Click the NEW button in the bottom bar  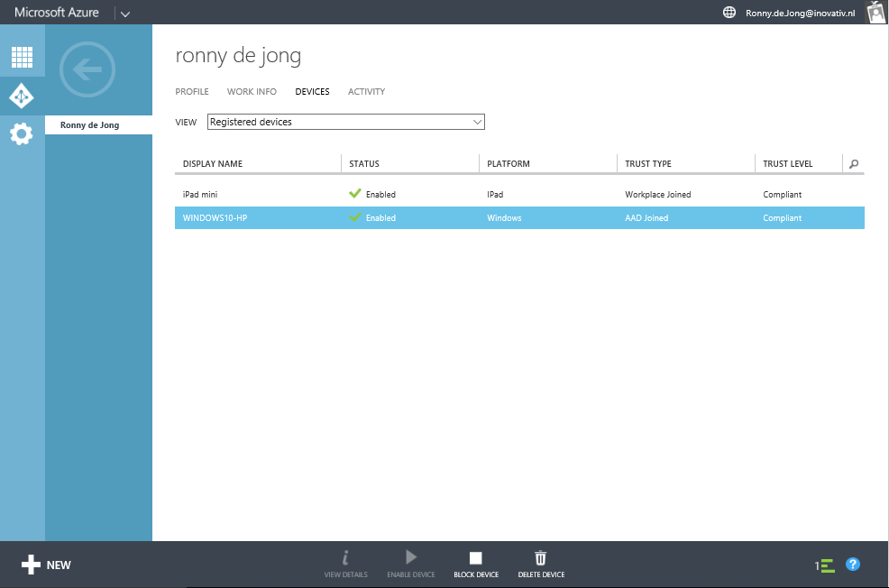pos(46,565)
